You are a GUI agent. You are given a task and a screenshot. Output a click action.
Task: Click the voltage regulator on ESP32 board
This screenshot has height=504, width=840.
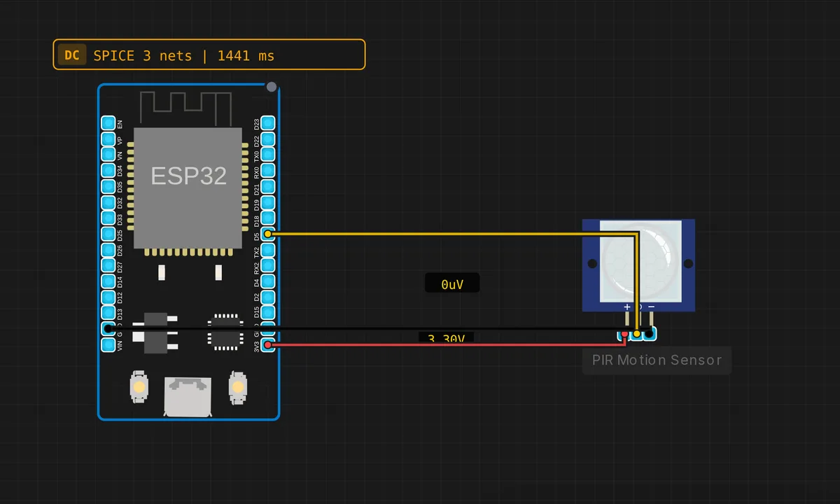click(x=155, y=332)
